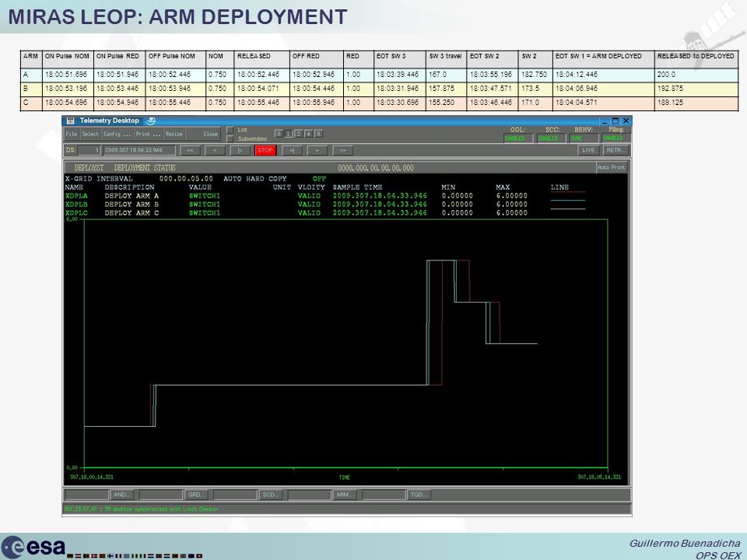This screenshot has height=560, width=747.
Task: Click the DS number field
Action: pyautogui.click(x=89, y=150)
